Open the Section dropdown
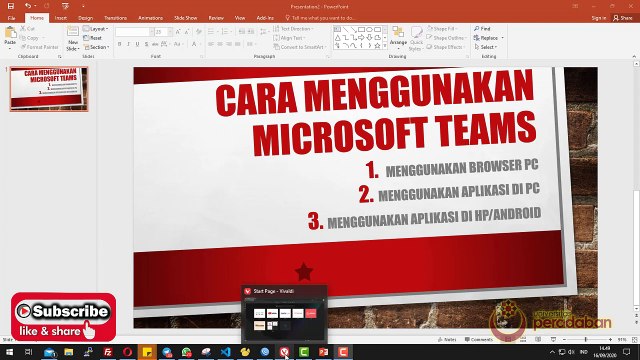Screen dimensions: 640x360 [x=97, y=47]
